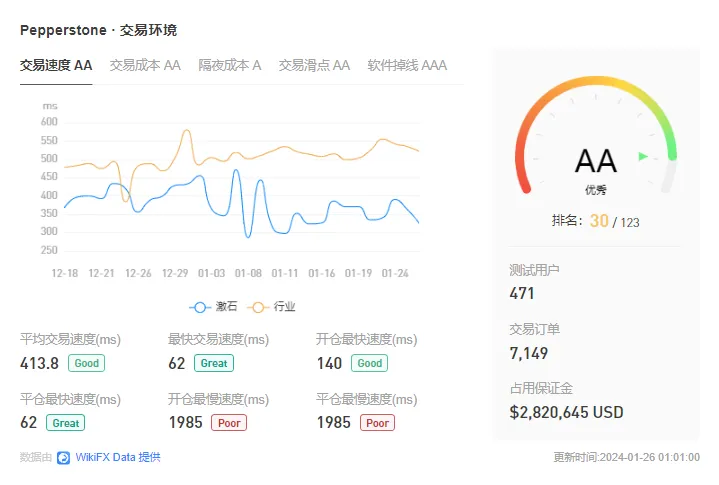Click the 更新时间 timestamp text
Screen dimensions: 719x485
pyautogui.click(x=626, y=457)
